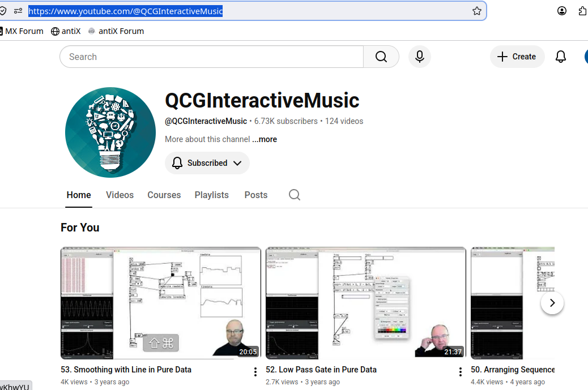Open the antiX Forum bookmark
This screenshot has width=588, height=390.
(116, 31)
